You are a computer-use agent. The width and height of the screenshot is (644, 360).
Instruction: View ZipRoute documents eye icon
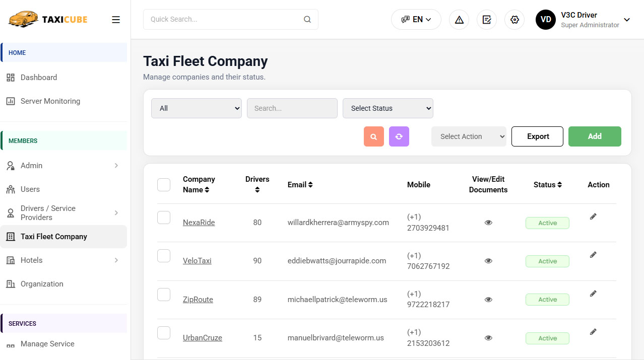tap(488, 300)
